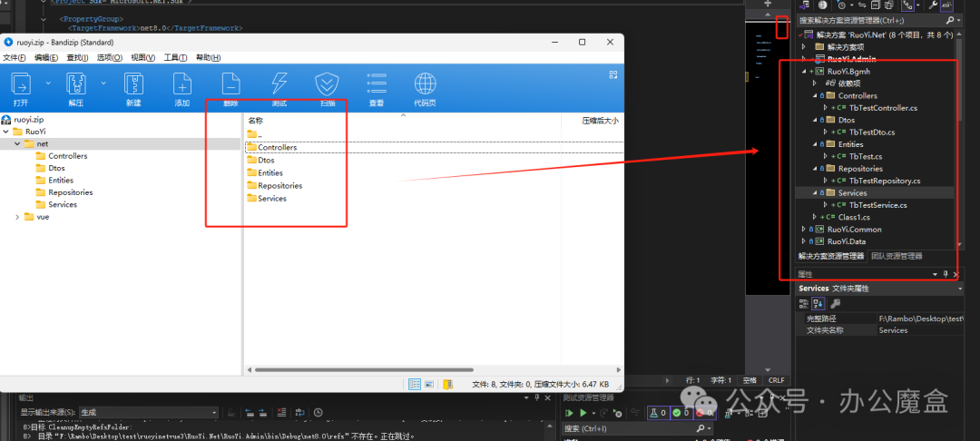Screen dimensions: 980x441
Task: Select TbTestController.cs in Solution Explorer
Action: pos(883,108)
